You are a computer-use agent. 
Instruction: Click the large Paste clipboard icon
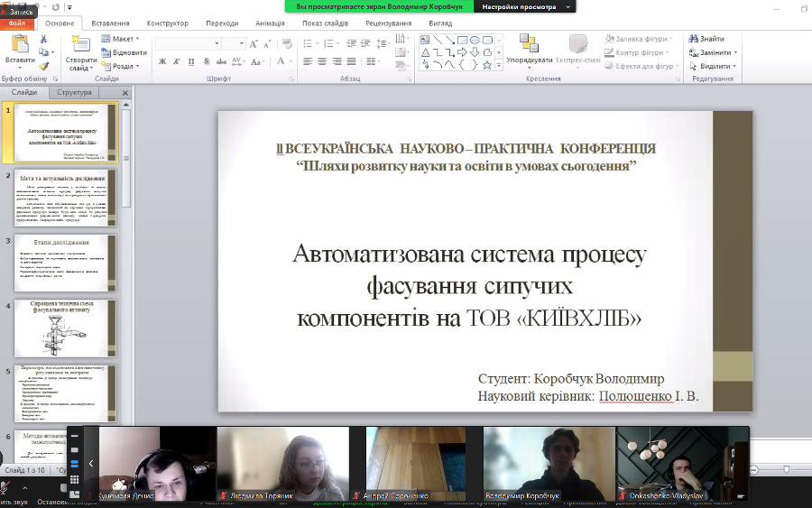(20, 44)
